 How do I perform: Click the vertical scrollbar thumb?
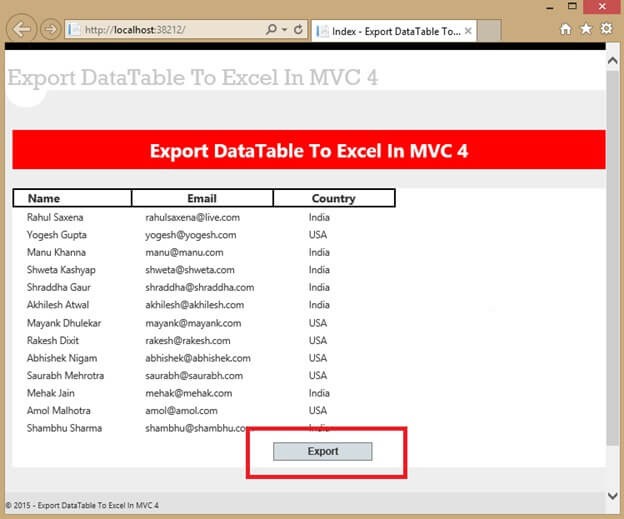613,258
